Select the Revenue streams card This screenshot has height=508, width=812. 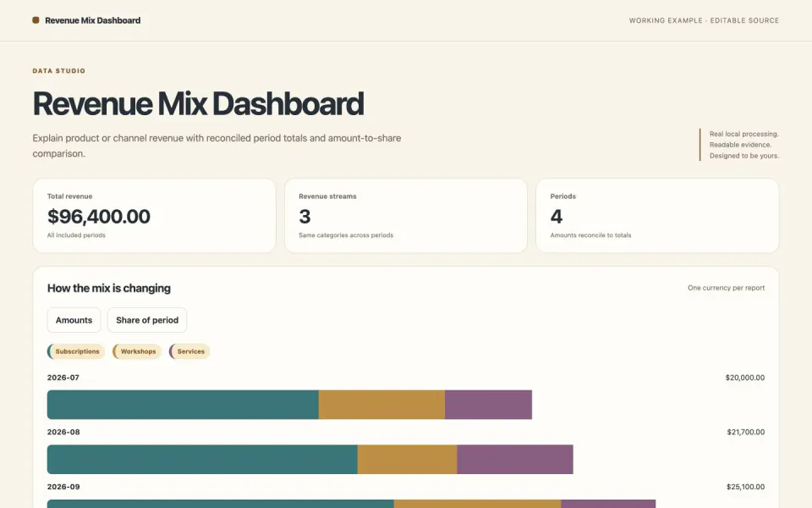pyautogui.click(x=406, y=216)
